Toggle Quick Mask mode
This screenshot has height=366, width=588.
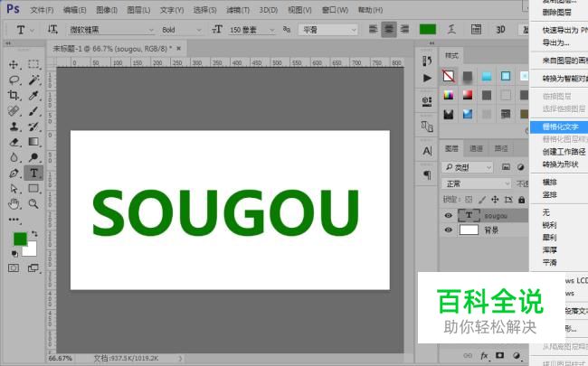point(14,268)
